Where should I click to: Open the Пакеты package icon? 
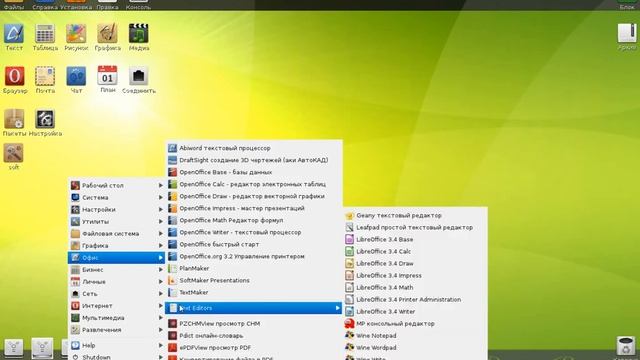coord(14,119)
